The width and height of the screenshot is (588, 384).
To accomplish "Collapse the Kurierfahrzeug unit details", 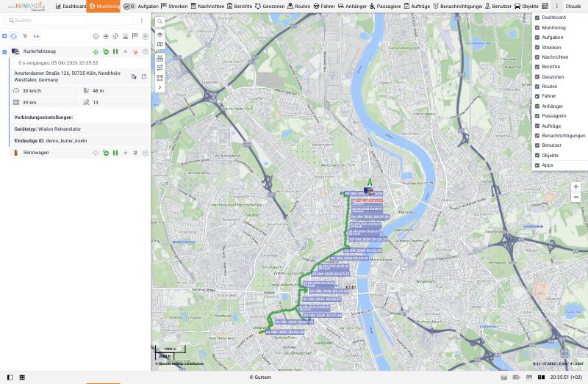I will pyautogui.click(x=40, y=51).
